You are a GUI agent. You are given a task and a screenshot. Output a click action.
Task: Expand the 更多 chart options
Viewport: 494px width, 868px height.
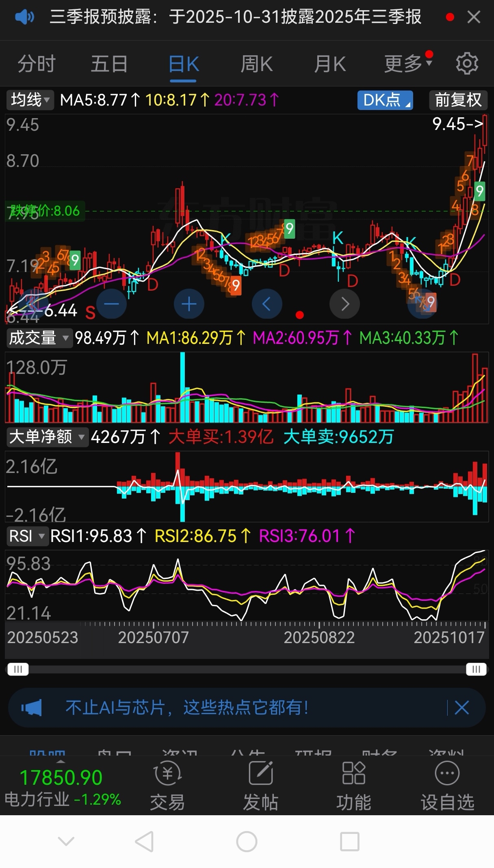408,63
